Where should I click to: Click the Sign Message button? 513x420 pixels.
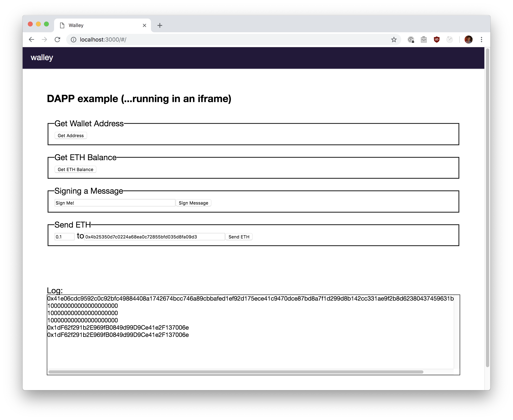(193, 203)
